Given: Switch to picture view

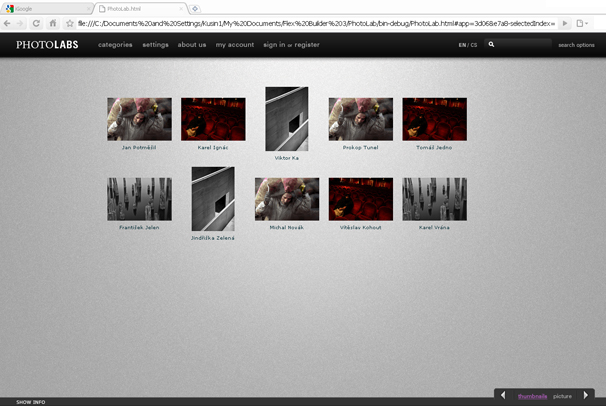Looking at the screenshot, I should (x=563, y=396).
